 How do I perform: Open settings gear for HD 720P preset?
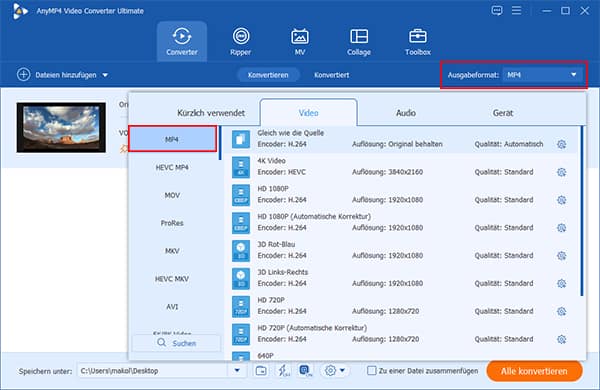(561, 312)
